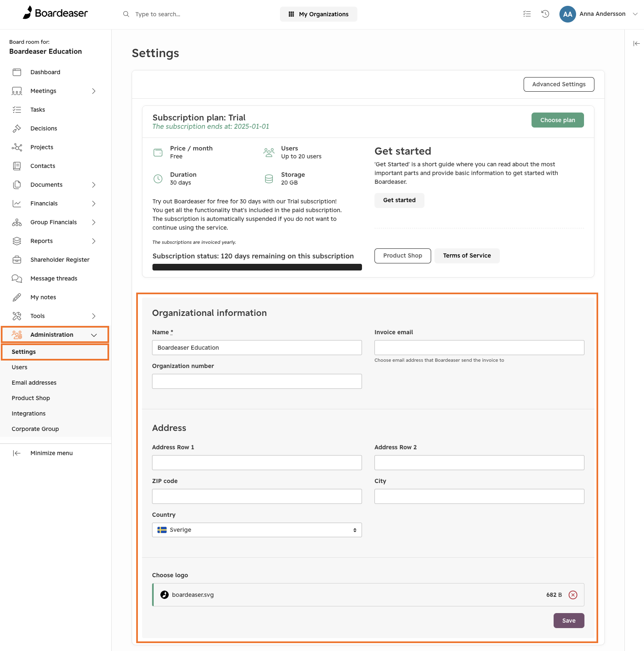Screen dimensions: 644x651
Task: Open Users under Administration
Action: [20, 367]
